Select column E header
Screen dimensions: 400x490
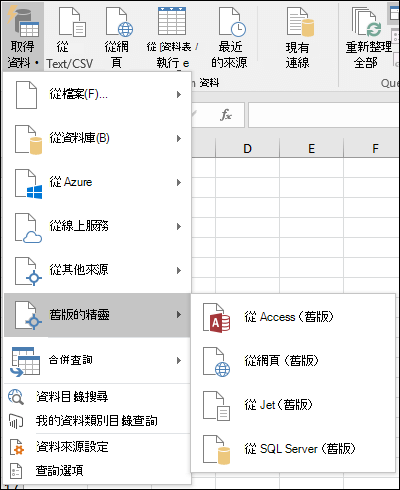pyautogui.click(x=311, y=148)
